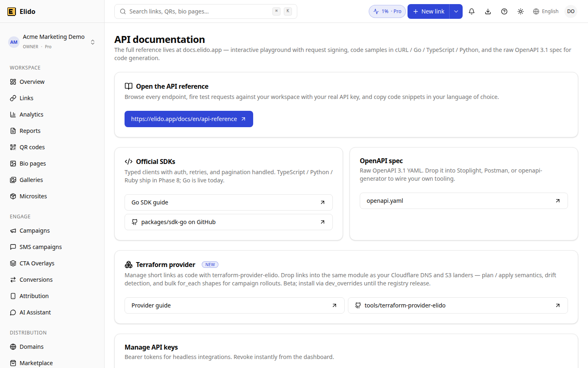The width and height of the screenshot is (588, 368).
Task: Click the NEW badge next to Terraform provider
Action: [210, 265]
